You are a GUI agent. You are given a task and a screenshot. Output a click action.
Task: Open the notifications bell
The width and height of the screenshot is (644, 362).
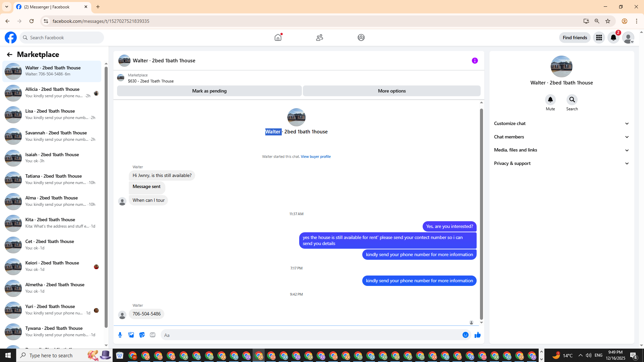click(613, 38)
